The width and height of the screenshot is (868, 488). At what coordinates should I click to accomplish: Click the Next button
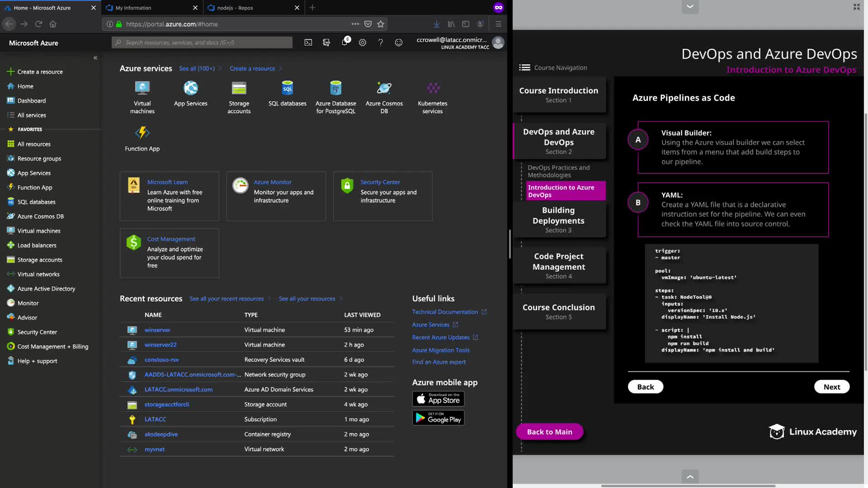[x=831, y=387]
